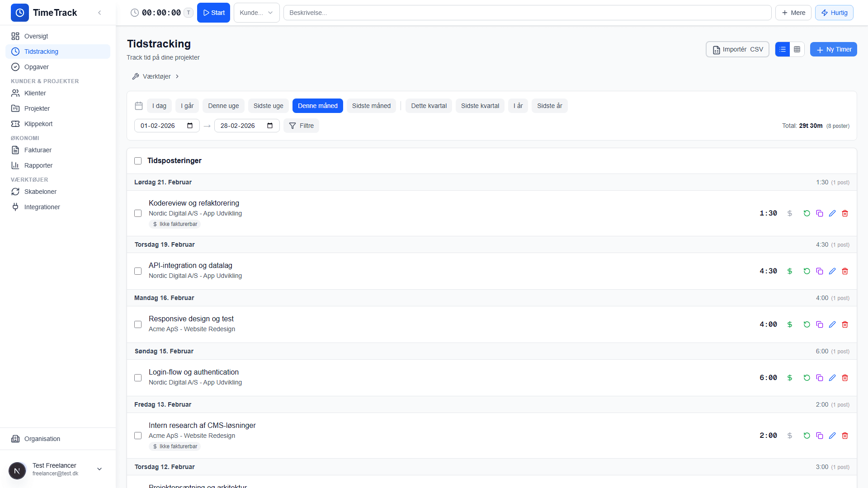Viewport: 868px width, 488px height.
Task: Open Integrationer in sidebar
Action: (58, 207)
